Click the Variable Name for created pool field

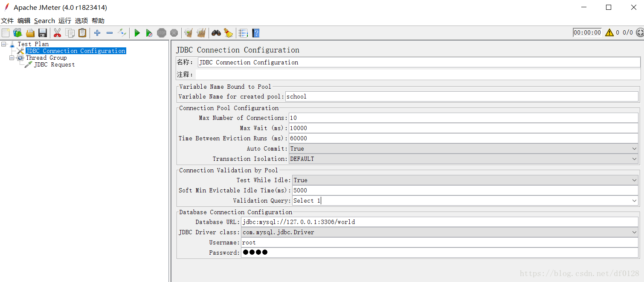coord(462,96)
